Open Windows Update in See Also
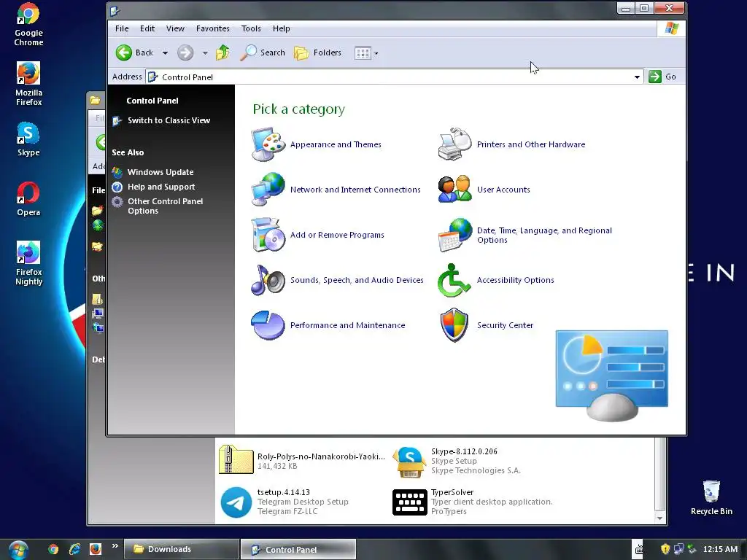Screen dimensions: 747x560 160,172
